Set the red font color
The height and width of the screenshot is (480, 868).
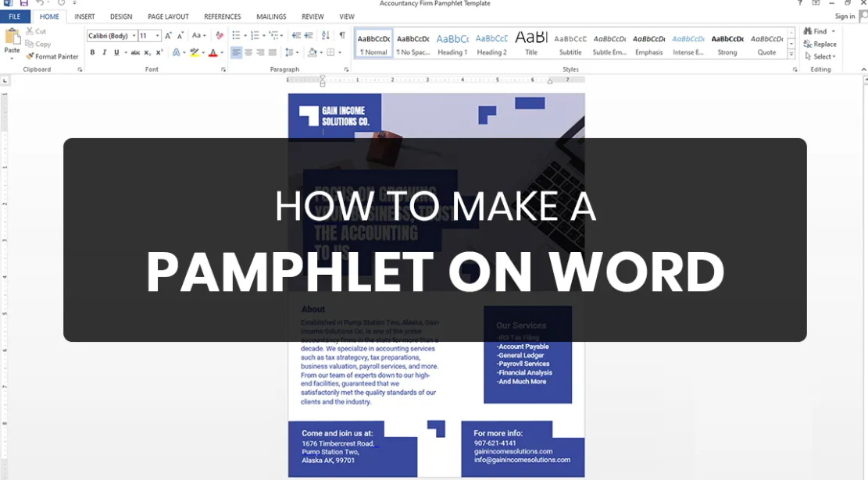coord(213,52)
